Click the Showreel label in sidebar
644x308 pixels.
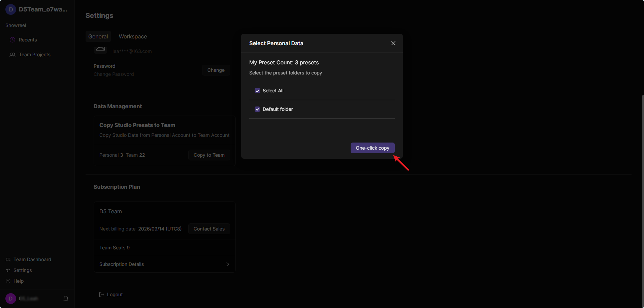tap(16, 25)
